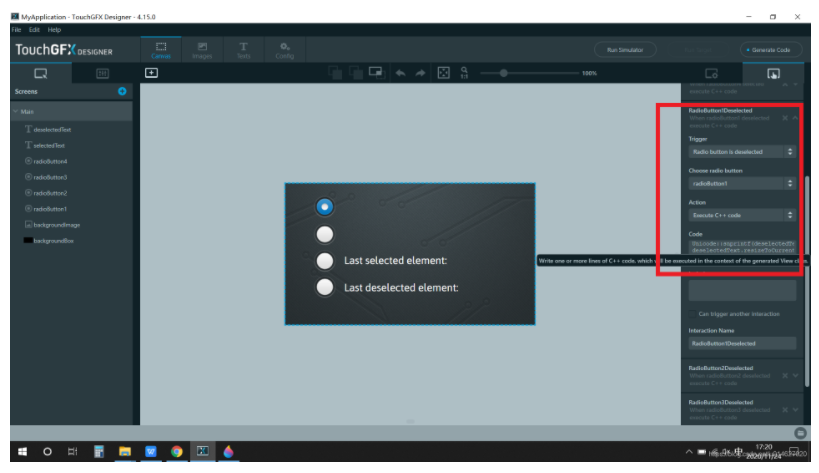Collapse the RadioButton1Deselected interaction
Image resolution: width=819 pixels, height=473 pixels.
coord(795,118)
